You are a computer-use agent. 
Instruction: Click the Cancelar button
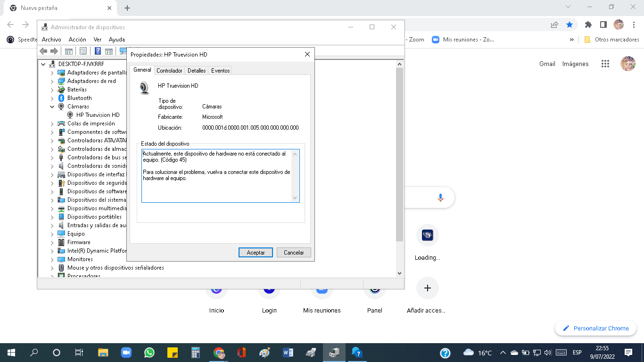(x=294, y=253)
